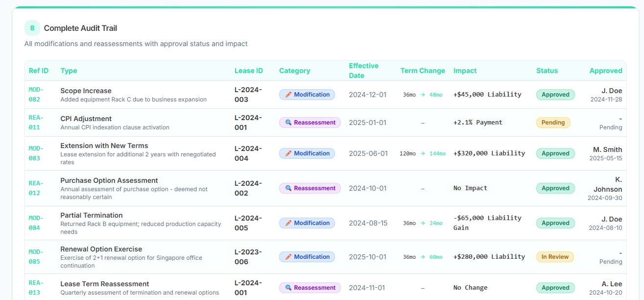Click lease ID L-2023-006

pos(248,257)
